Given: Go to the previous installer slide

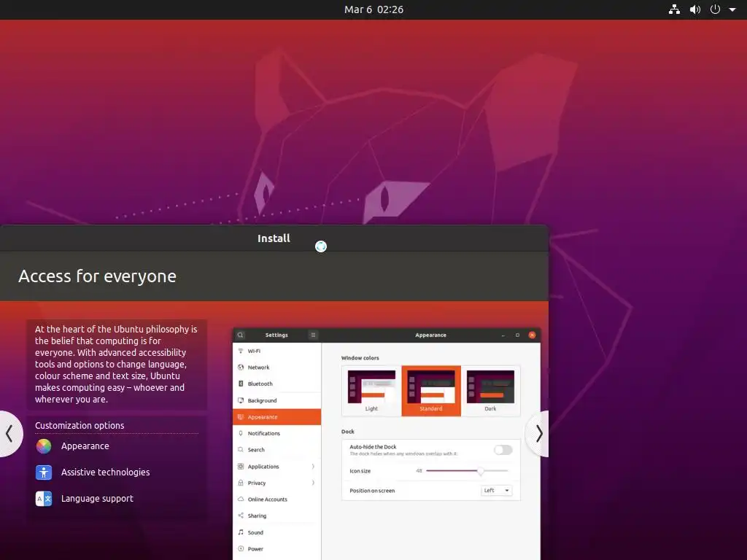Looking at the screenshot, I should [9, 434].
